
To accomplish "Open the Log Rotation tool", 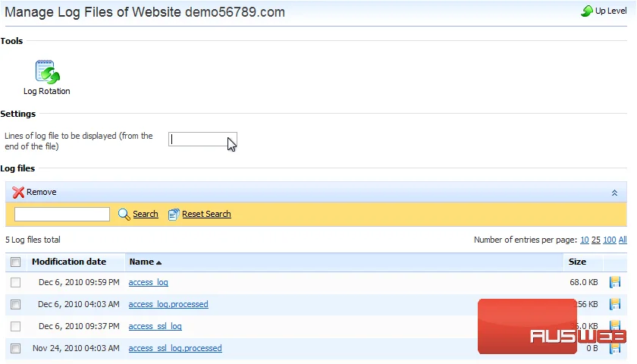I will pyautogui.click(x=47, y=77).
